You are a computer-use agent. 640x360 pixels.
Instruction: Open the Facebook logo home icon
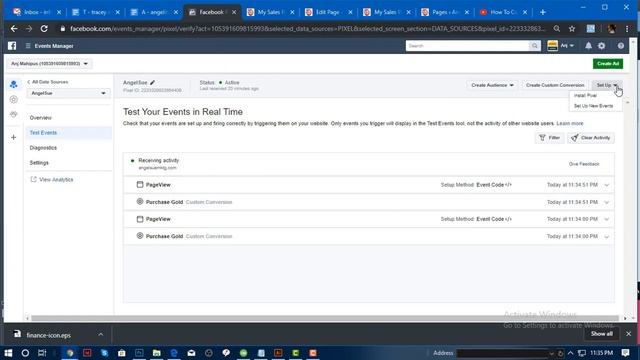tap(12, 46)
